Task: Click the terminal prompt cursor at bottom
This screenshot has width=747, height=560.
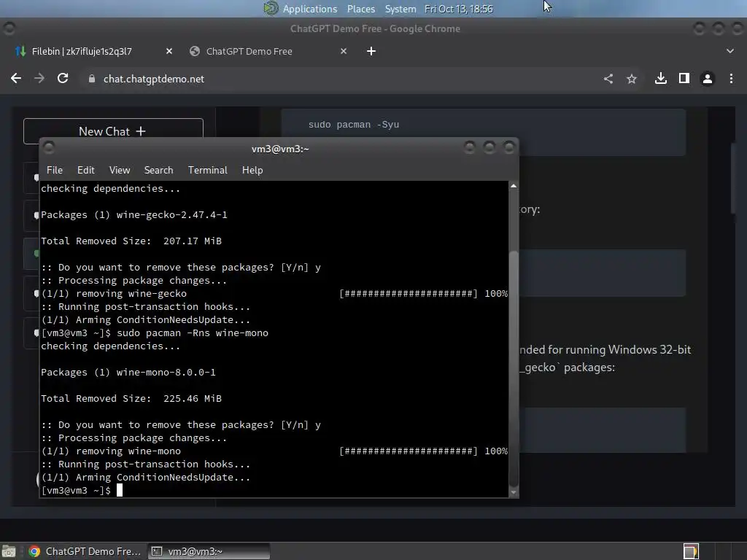Action: pos(120,491)
